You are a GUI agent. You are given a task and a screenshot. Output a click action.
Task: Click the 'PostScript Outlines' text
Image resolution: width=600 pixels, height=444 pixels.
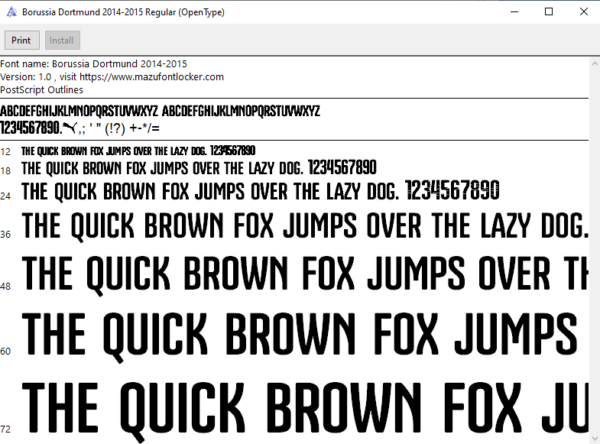coord(42,90)
